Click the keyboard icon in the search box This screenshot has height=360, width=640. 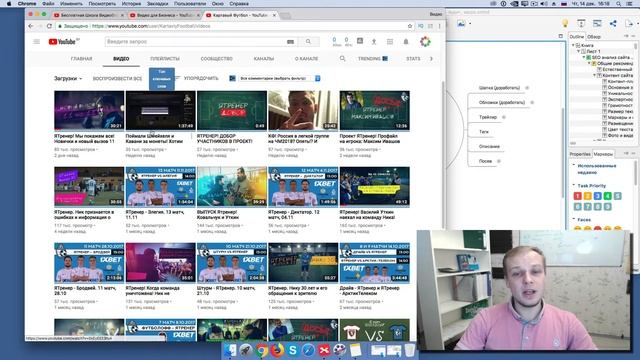point(290,42)
